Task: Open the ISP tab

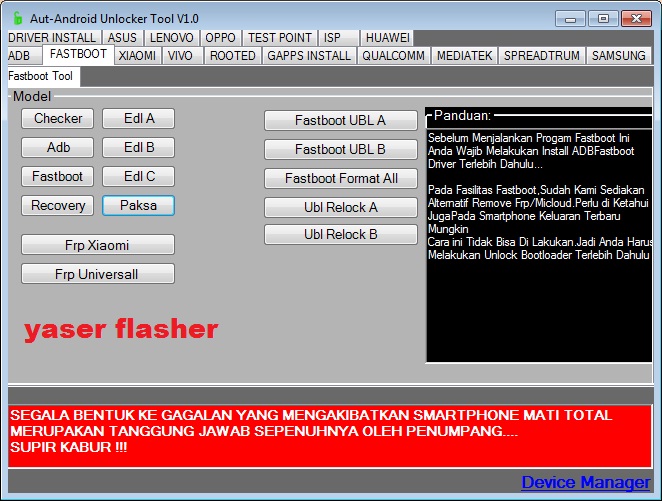Action: 338,38
